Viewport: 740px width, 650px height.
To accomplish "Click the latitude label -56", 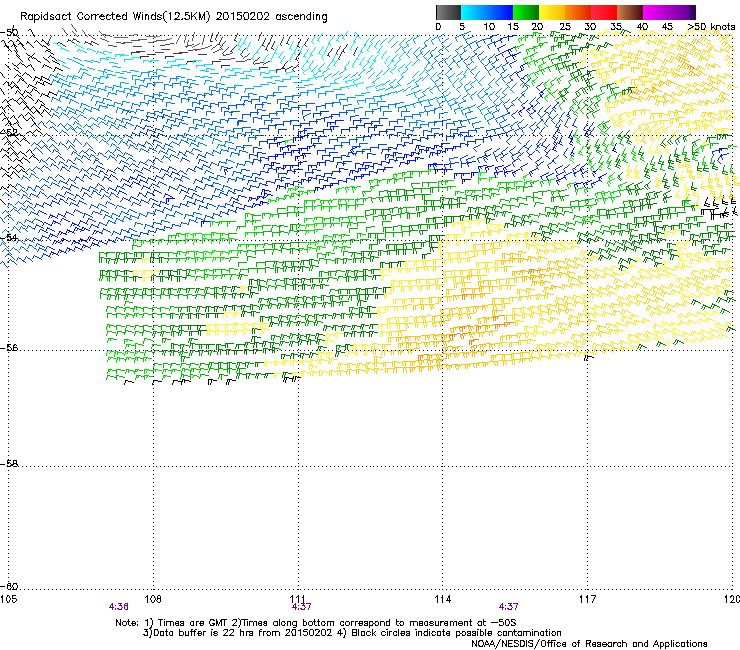I will pos(9,348).
